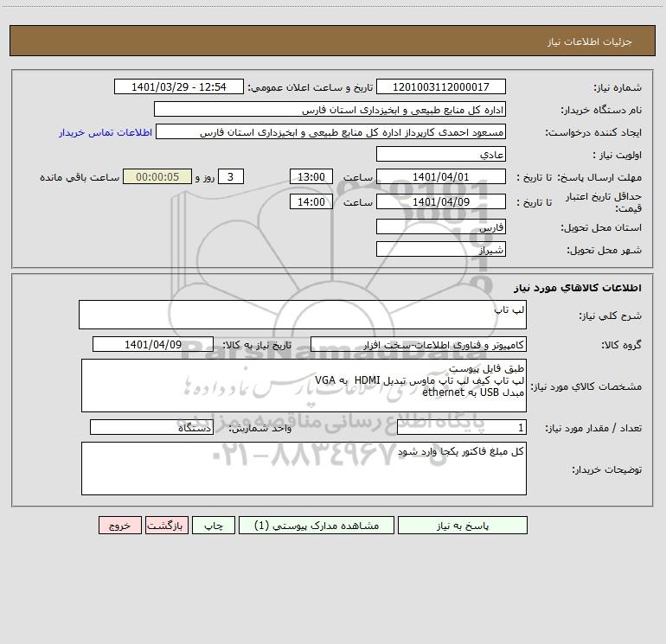Viewport: 666px width, 644px height.
Task: Click the 'نام دستگاه خریدار:' label
Action: pyautogui.click(x=601, y=110)
